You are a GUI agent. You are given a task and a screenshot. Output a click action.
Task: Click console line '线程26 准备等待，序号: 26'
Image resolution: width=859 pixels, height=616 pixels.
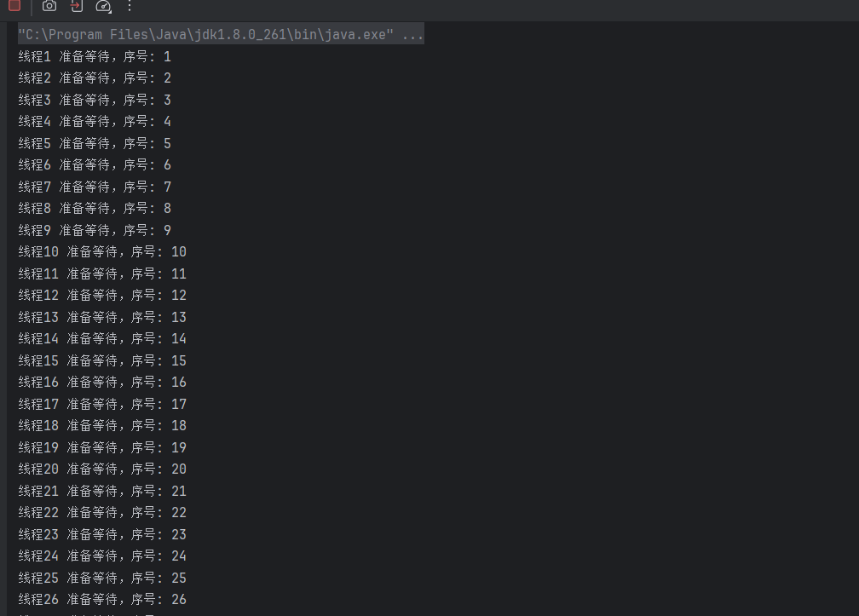click(x=102, y=599)
